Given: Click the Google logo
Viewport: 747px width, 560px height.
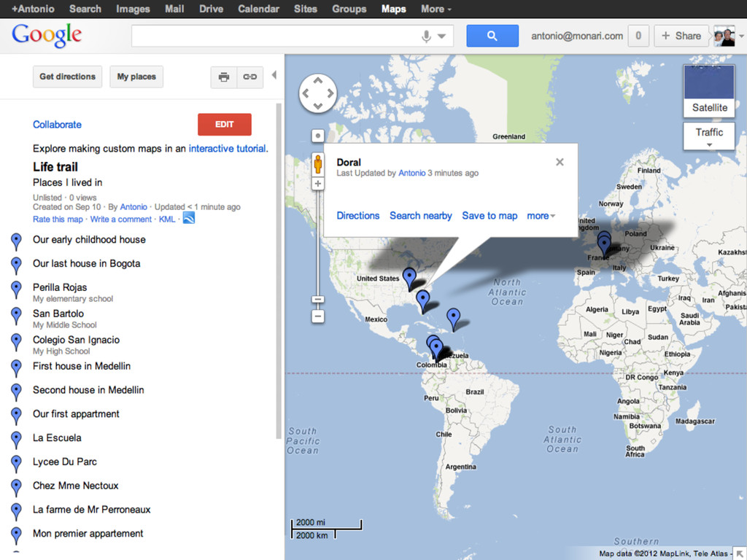Looking at the screenshot, I should coord(47,36).
